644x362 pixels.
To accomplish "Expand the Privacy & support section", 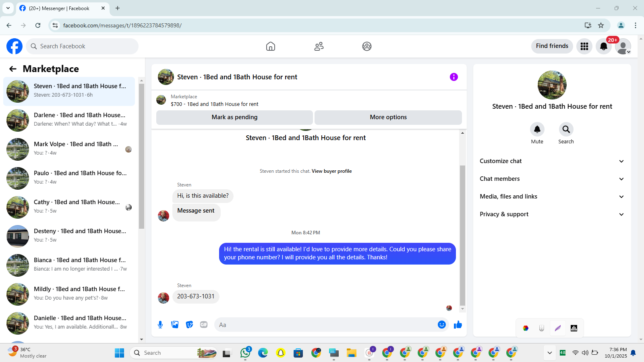I will pos(552,214).
